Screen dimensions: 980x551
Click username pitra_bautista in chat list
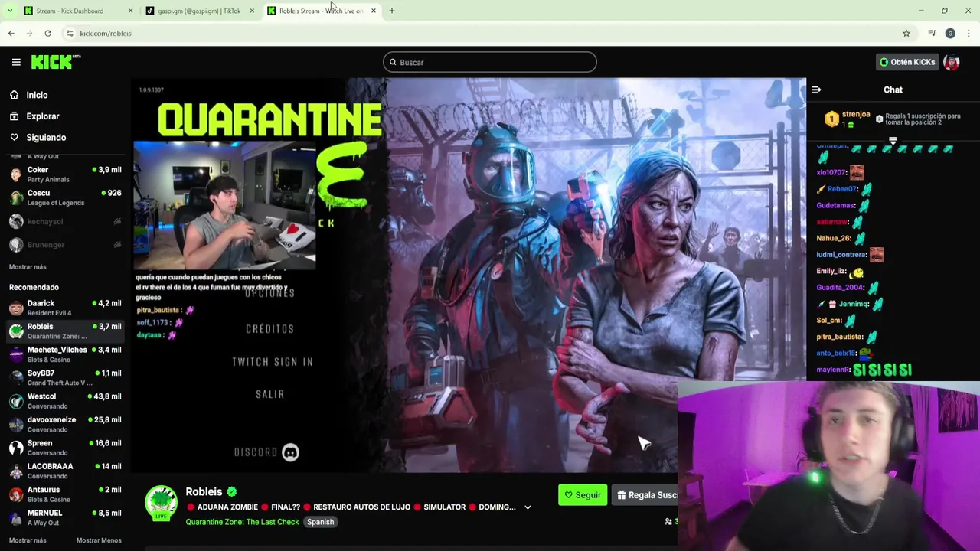pos(840,337)
